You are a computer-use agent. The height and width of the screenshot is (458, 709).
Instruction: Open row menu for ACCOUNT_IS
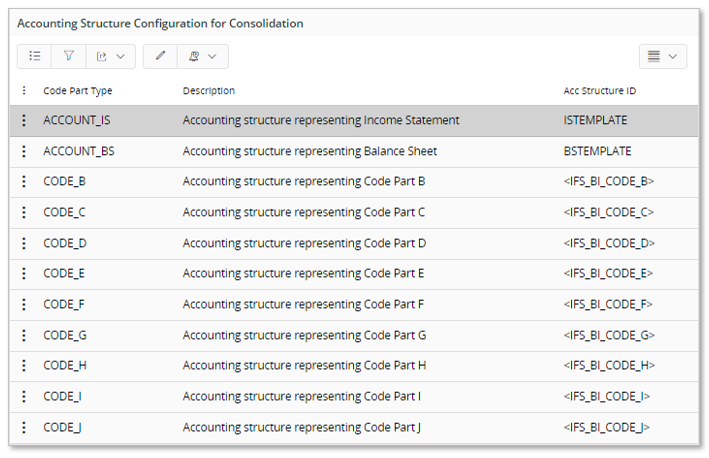tap(24, 121)
